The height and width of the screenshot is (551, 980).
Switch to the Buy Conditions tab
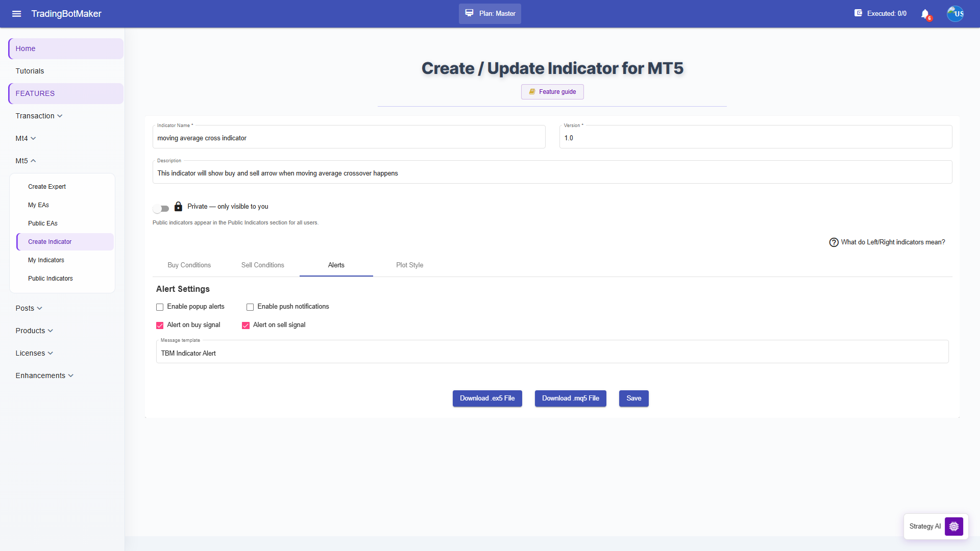click(189, 265)
